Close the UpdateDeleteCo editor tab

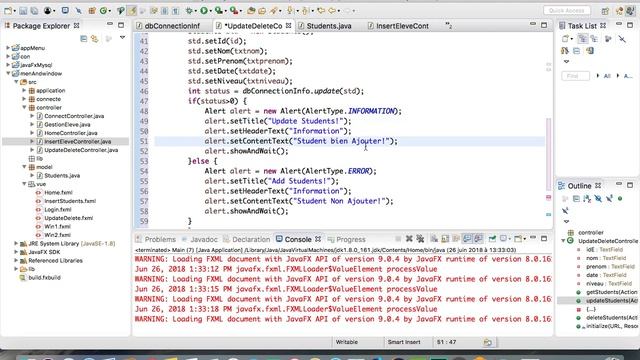point(288,26)
